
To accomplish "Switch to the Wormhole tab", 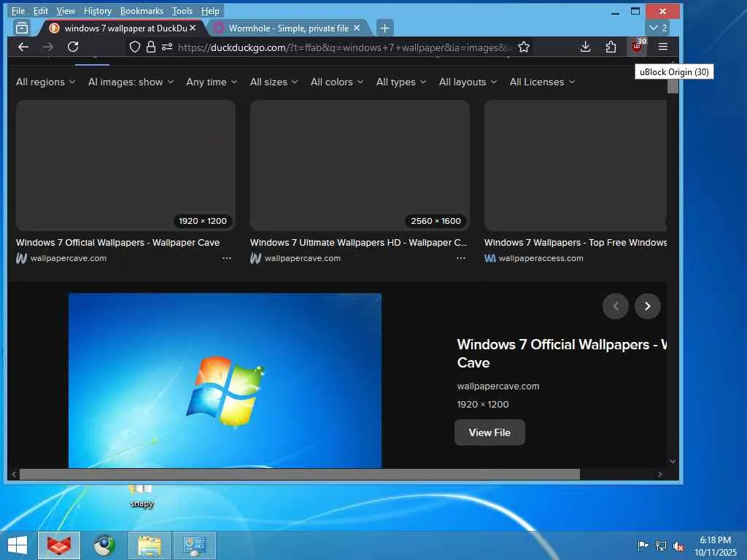I will (x=288, y=28).
